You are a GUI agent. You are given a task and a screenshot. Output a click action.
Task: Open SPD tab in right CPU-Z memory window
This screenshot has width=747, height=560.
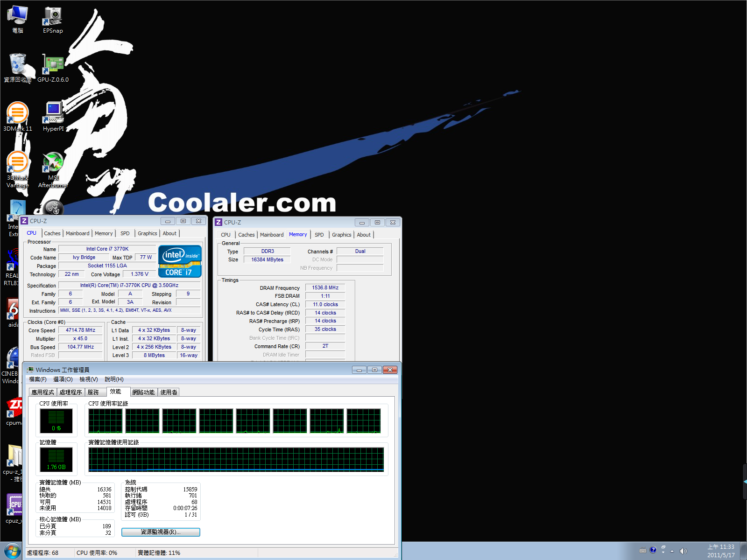click(x=319, y=235)
